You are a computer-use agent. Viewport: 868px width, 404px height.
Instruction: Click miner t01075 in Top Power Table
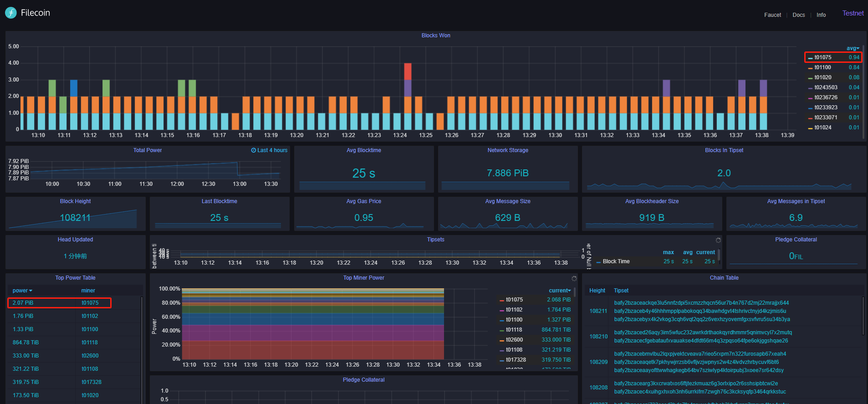(90, 303)
